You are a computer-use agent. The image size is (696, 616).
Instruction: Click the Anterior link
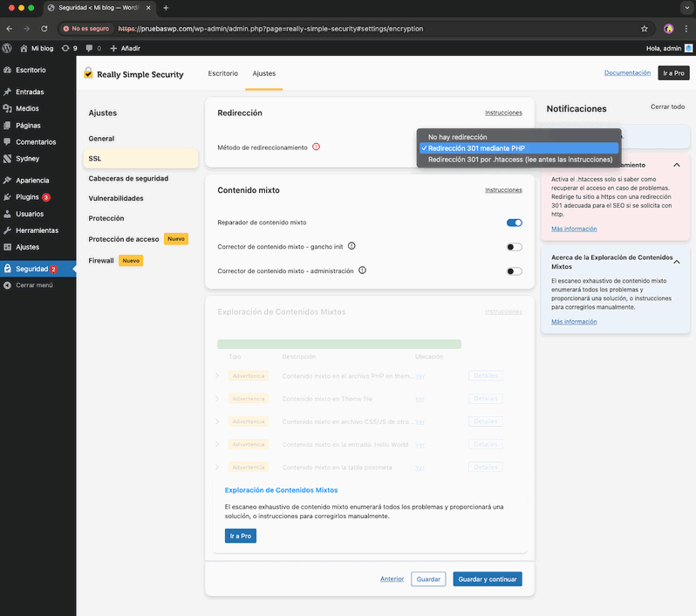click(x=392, y=578)
